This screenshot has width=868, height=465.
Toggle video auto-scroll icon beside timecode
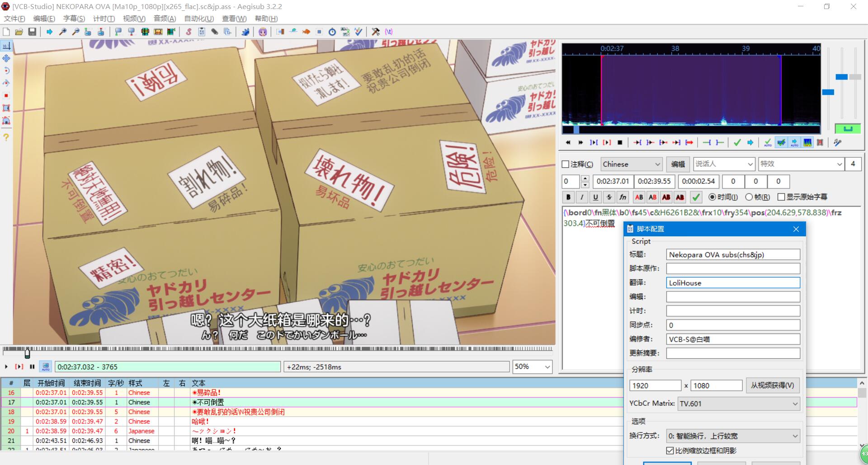pyautogui.click(x=46, y=366)
